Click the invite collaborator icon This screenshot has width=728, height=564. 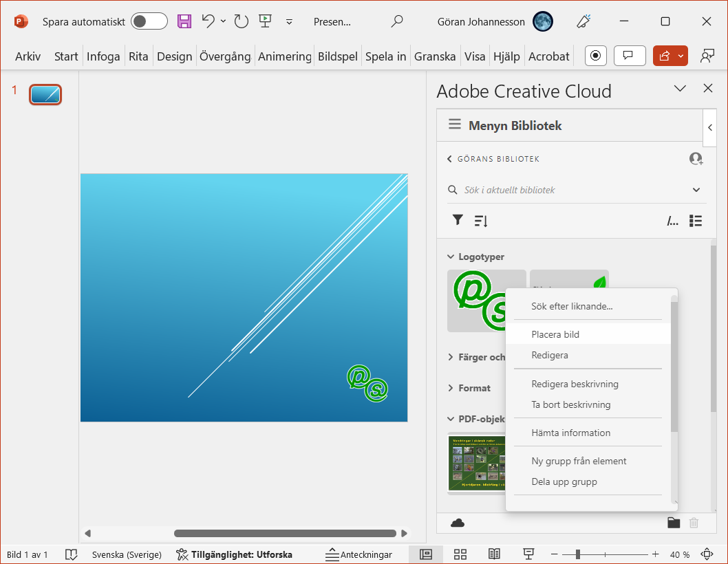[696, 159]
